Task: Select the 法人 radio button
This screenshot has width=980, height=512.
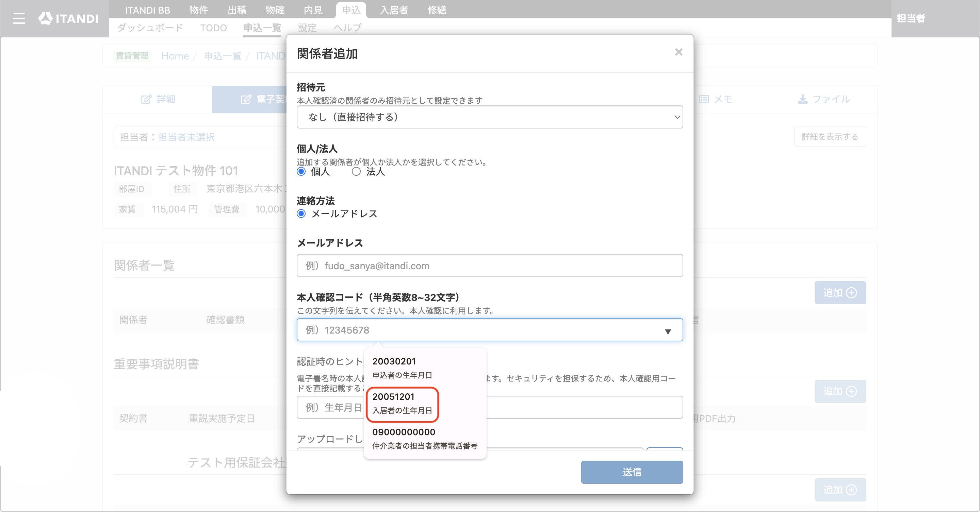Action: 356,171
